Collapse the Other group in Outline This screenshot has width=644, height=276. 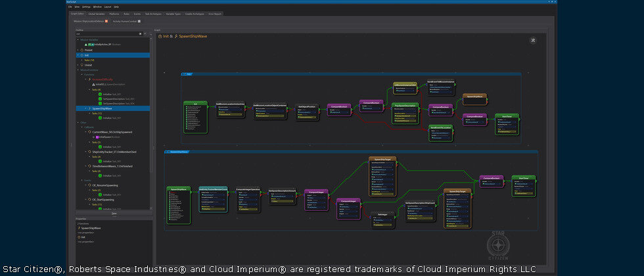point(78,122)
